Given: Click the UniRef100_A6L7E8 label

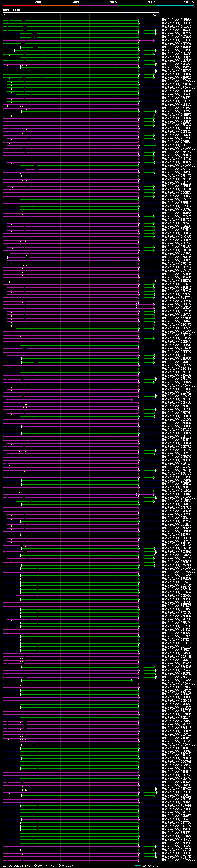Looking at the screenshot, I should [x=177, y=355].
